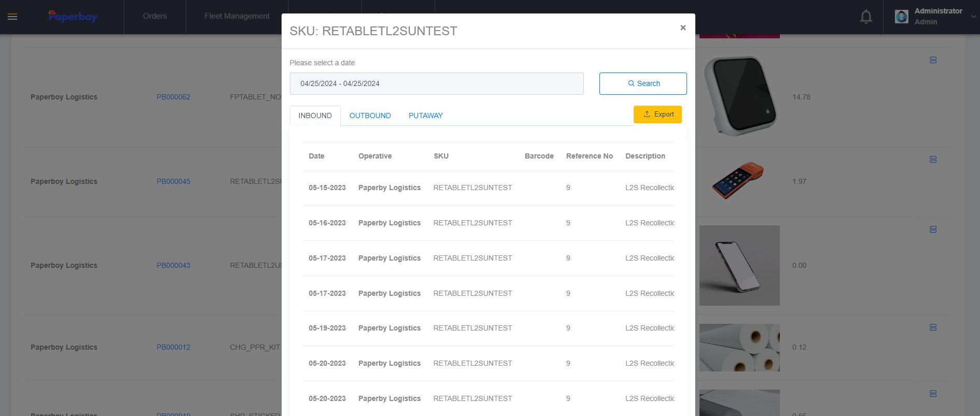Open the Orders menu
Screen dimensions: 980x416
(x=155, y=17)
